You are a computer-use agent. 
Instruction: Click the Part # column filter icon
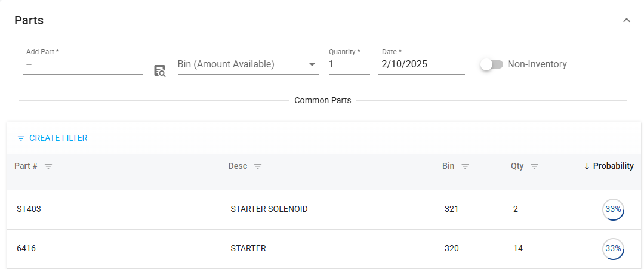click(48, 166)
